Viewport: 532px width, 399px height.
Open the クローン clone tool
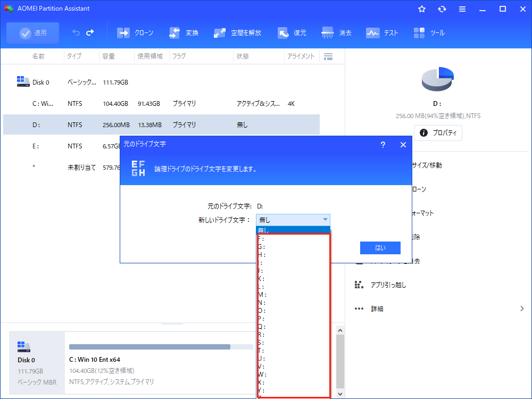pyautogui.click(x=135, y=33)
